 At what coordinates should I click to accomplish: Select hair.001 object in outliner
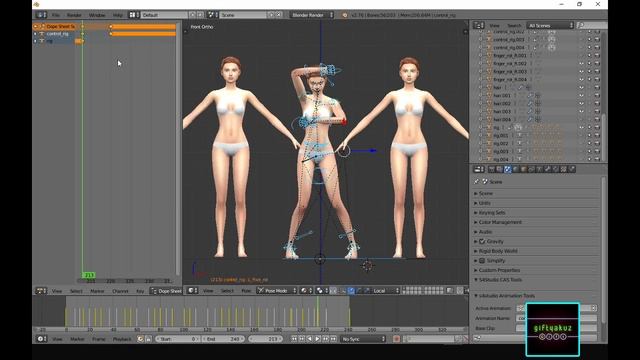pos(502,96)
